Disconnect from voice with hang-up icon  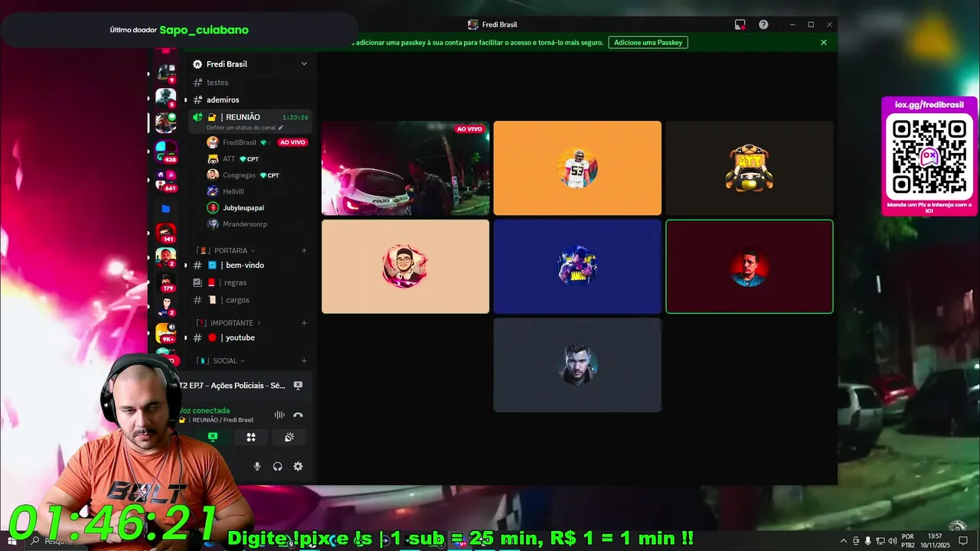[298, 415]
